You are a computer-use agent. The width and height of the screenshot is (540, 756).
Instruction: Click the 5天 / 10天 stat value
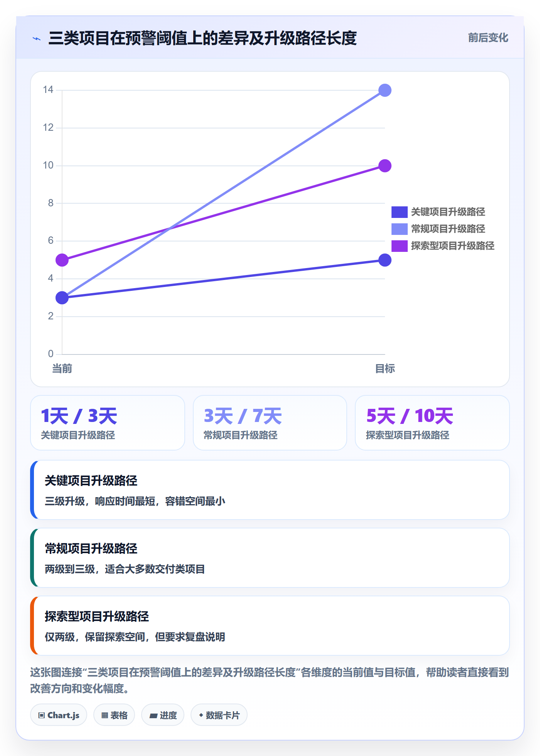pos(410,416)
